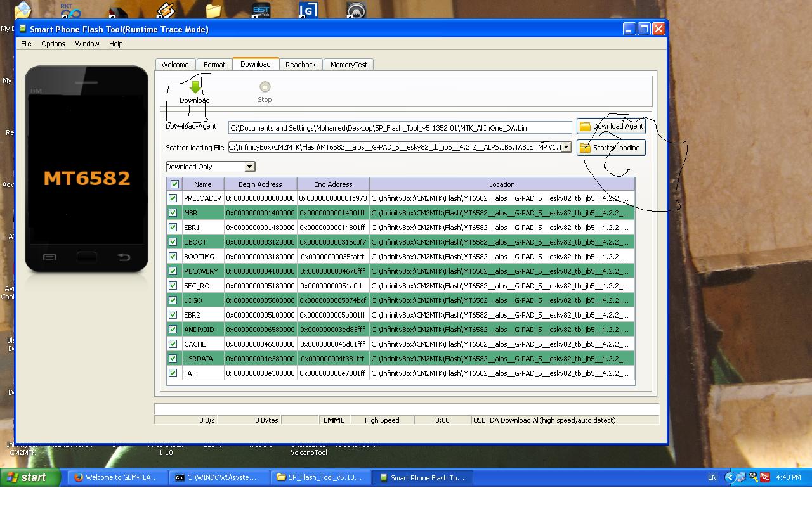Switch to the Format tab

pyautogui.click(x=214, y=65)
